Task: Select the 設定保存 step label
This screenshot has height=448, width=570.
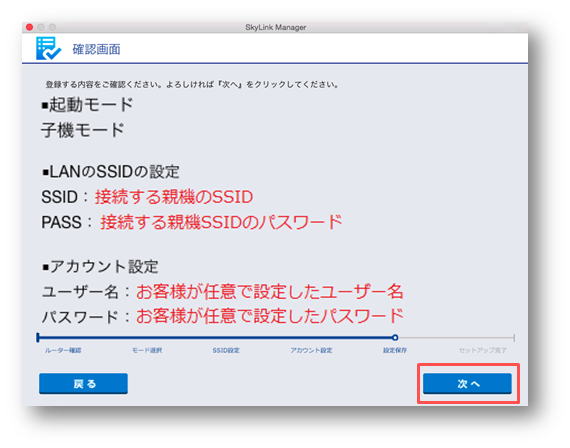Action: 395,351
